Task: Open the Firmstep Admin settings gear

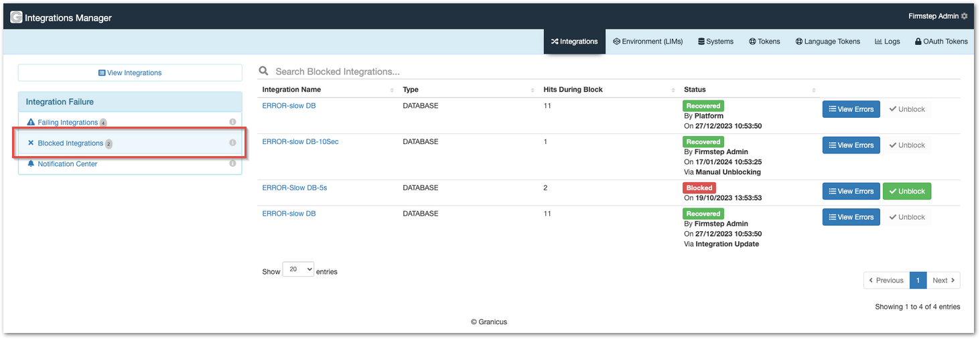Action: [965, 16]
